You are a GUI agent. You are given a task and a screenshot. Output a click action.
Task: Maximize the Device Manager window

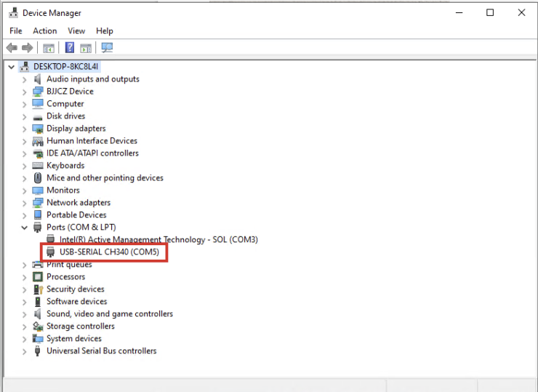pyautogui.click(x=490, y=12)
